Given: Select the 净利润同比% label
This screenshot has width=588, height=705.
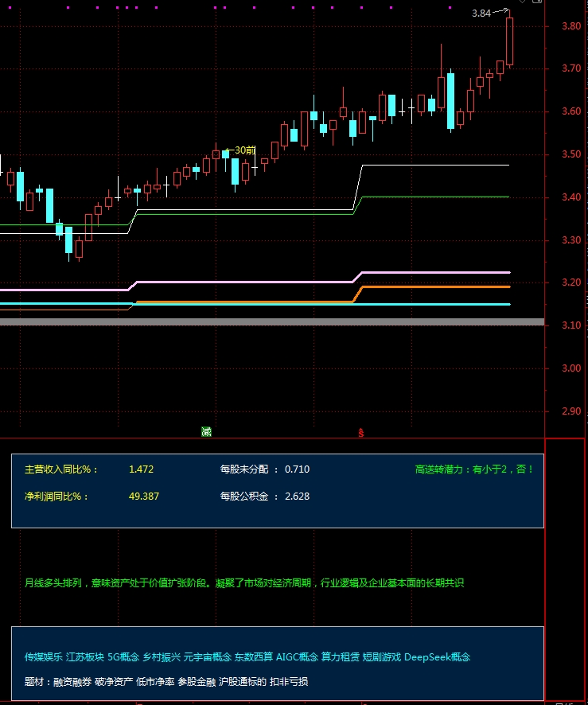Looking at the screenshot, I should click(56, 497).
